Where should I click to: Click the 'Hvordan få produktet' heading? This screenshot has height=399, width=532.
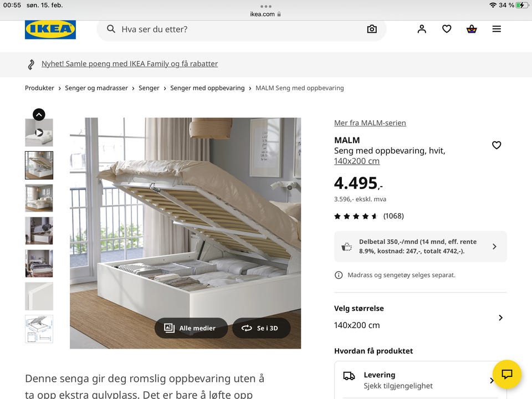(374, 351)
